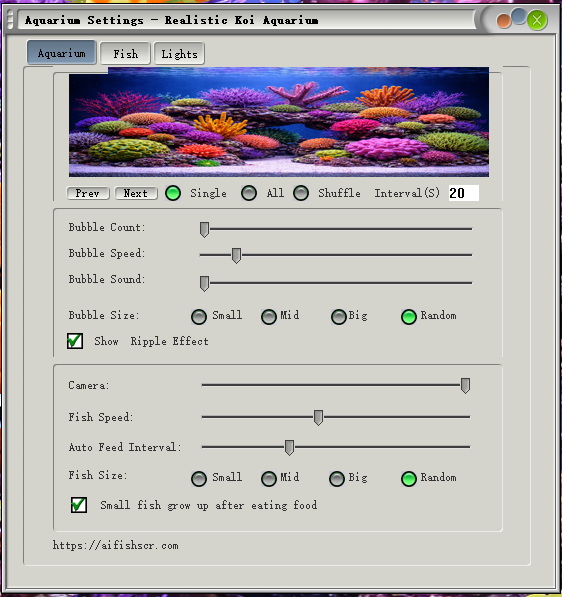
Task: Set Fish Size to Small
Action: coord(199,479)
